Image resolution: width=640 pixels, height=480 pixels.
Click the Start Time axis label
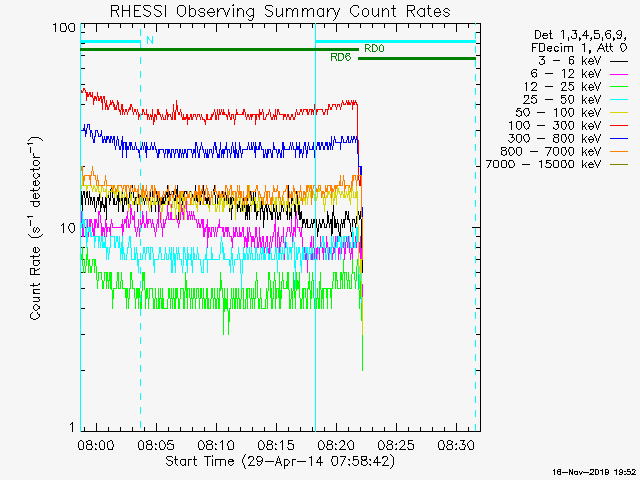point(280,461)
